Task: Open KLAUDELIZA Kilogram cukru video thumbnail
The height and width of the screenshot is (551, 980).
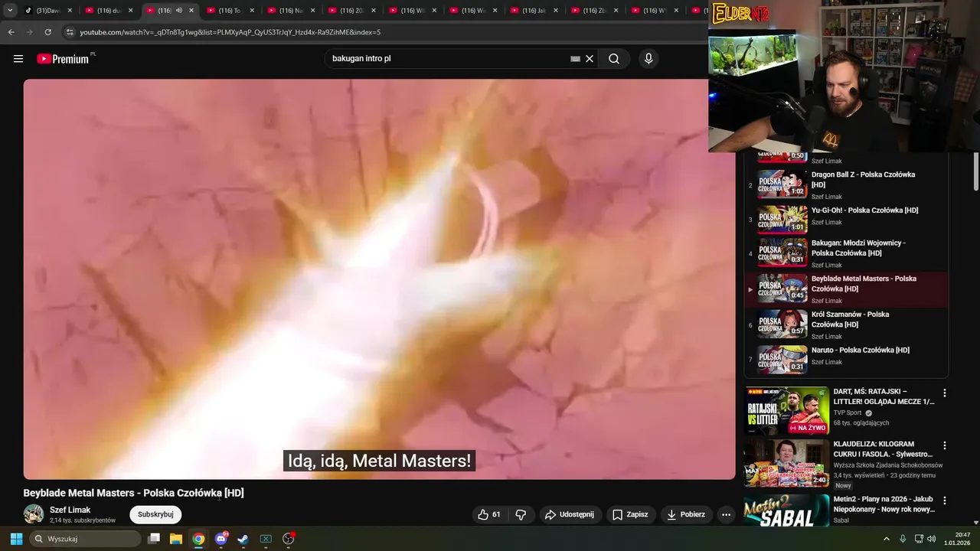Action: point(787,464)
